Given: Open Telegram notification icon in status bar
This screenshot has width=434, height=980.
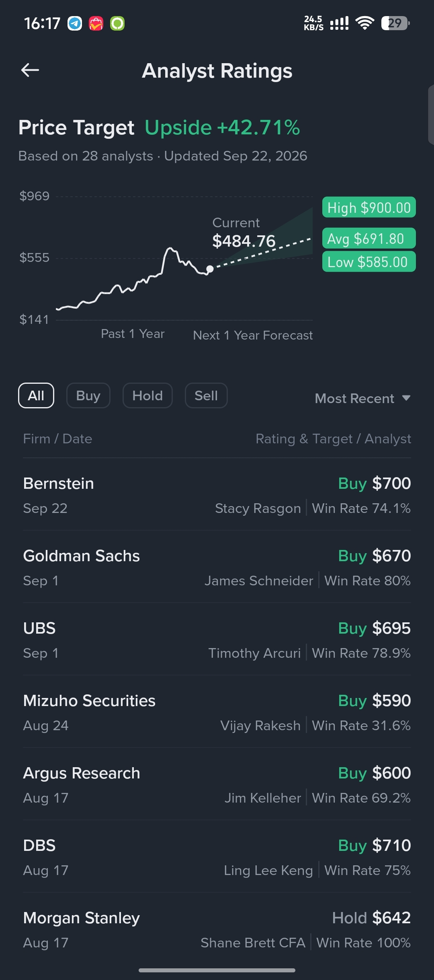Looking at the screenshot, I should pyautogui.click(x=75, y=23).
